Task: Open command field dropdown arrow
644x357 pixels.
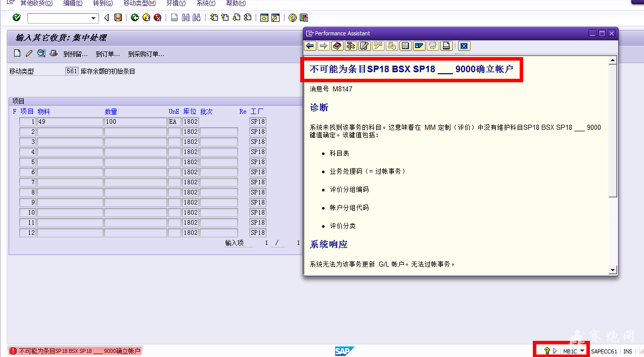Action: click(94, 18)
